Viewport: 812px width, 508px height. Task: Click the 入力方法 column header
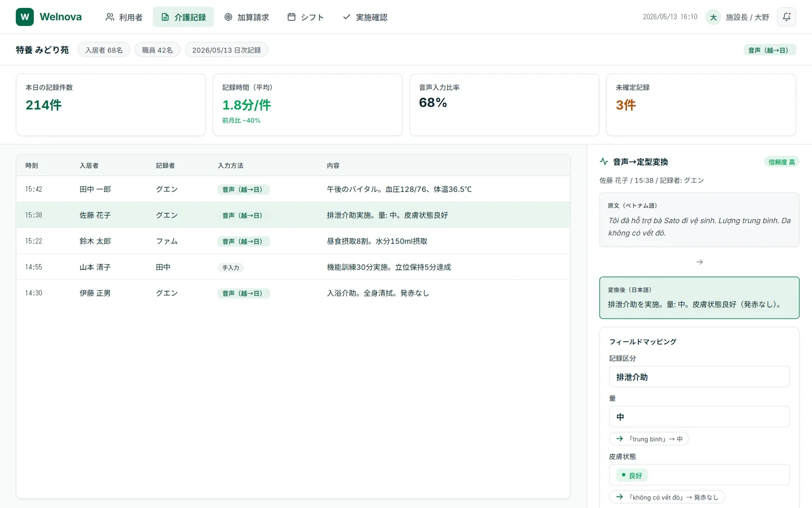(x=231, y=165)
